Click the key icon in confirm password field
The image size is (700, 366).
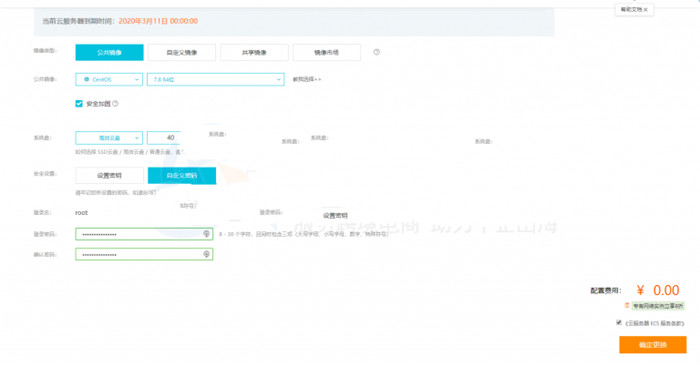[206, 254]
